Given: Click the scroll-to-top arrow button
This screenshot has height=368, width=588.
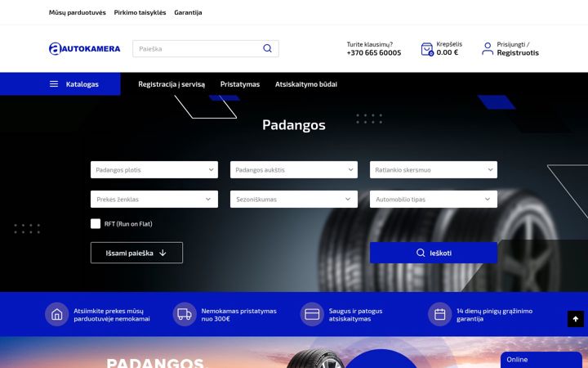Looking at the screenshot, I should (576, 319).
